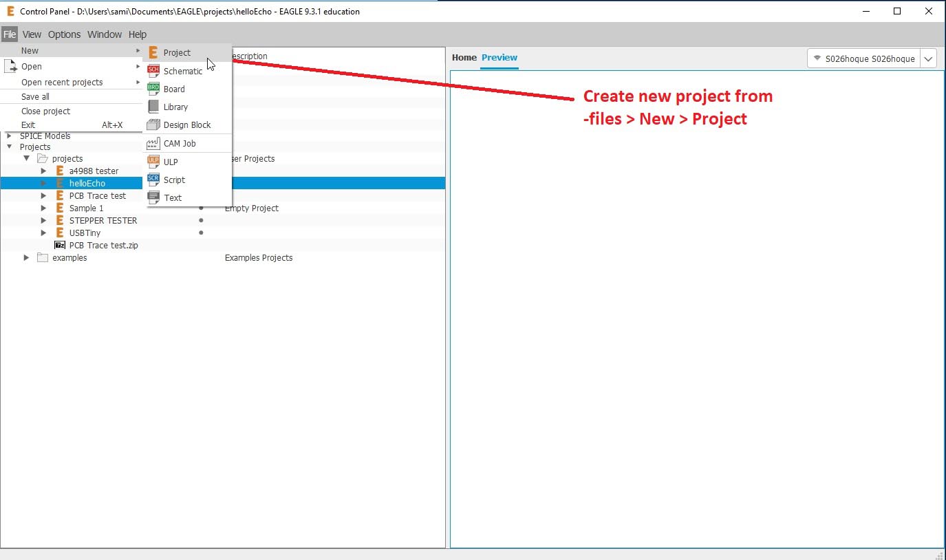This screenshot has width=946, height=560.
Task: Collapse the projects folder node
Action: (x=27, y=158)
